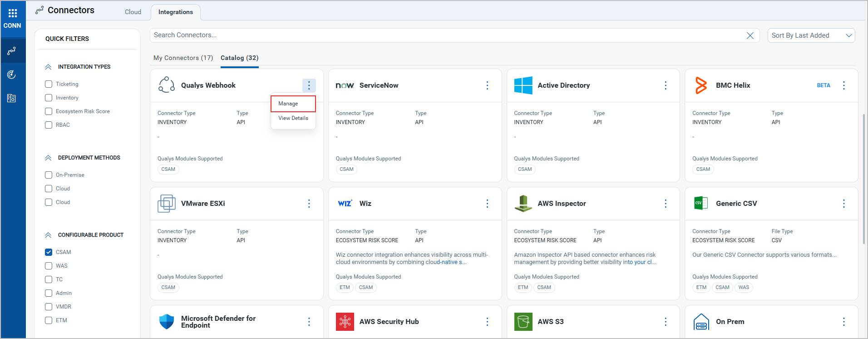
Task: Open ServiceNow card options menu
Action: [x=487, y=85]
